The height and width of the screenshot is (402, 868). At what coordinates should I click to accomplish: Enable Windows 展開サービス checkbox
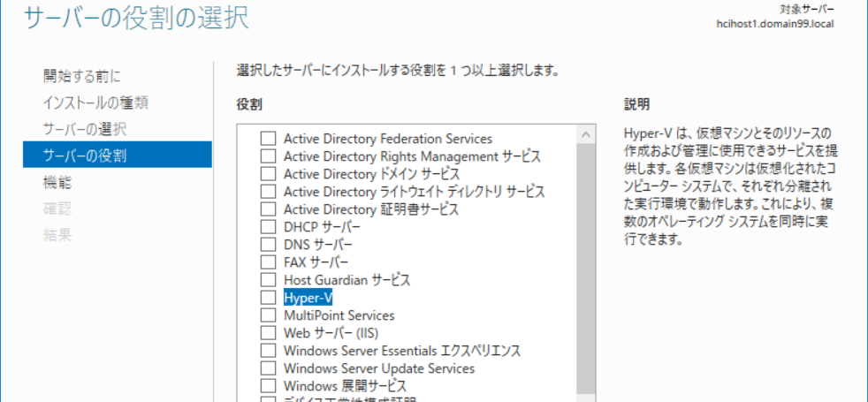[268, 386]
